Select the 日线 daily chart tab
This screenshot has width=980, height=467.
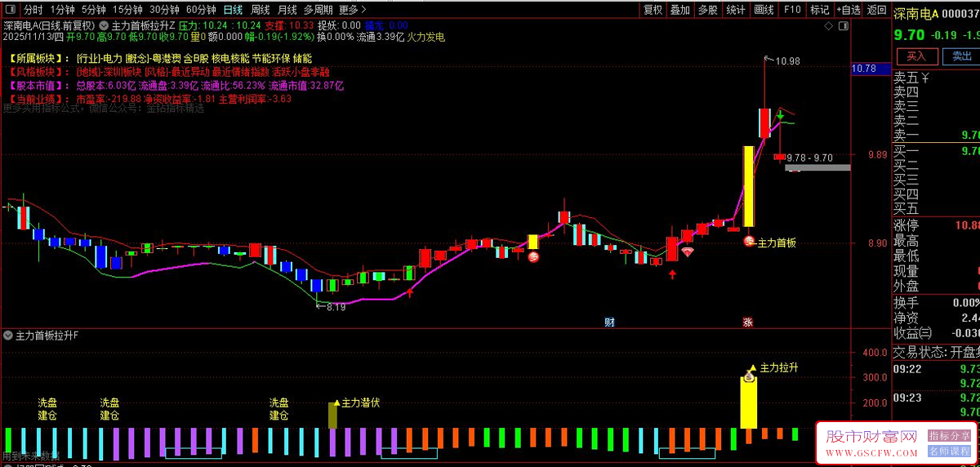coord(233,10)
